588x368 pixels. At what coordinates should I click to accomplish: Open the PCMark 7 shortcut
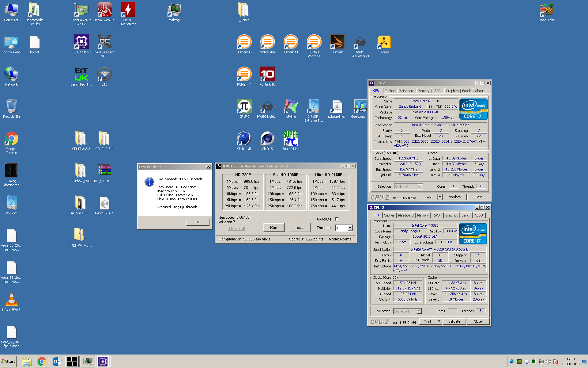click(x=244, y=77)
